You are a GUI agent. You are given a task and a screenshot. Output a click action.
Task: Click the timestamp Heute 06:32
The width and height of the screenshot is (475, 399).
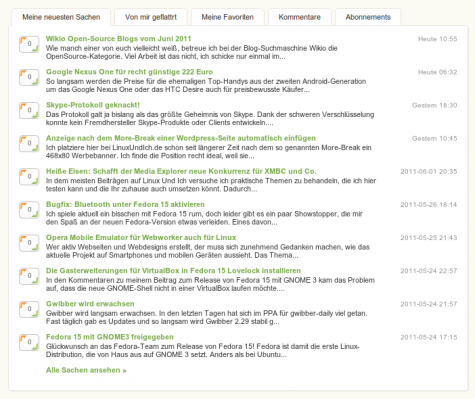(438, 72)
